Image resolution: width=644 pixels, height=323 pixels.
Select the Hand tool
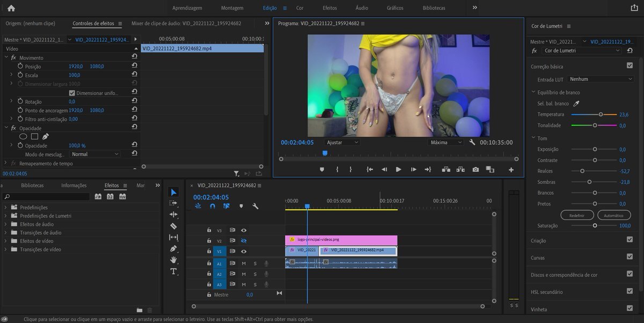click(173, 260)
